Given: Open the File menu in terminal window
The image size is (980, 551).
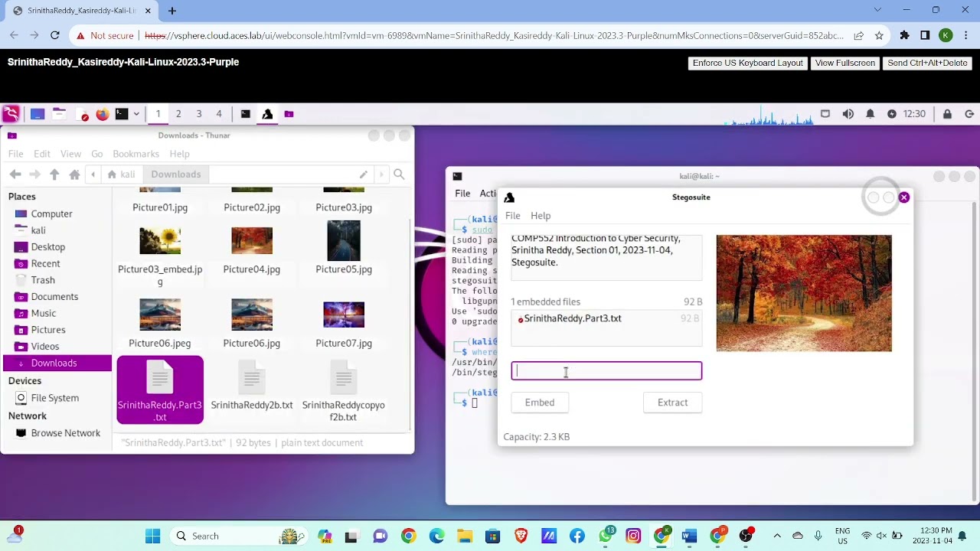Looking at the screenshot, I should click(462, 194).
